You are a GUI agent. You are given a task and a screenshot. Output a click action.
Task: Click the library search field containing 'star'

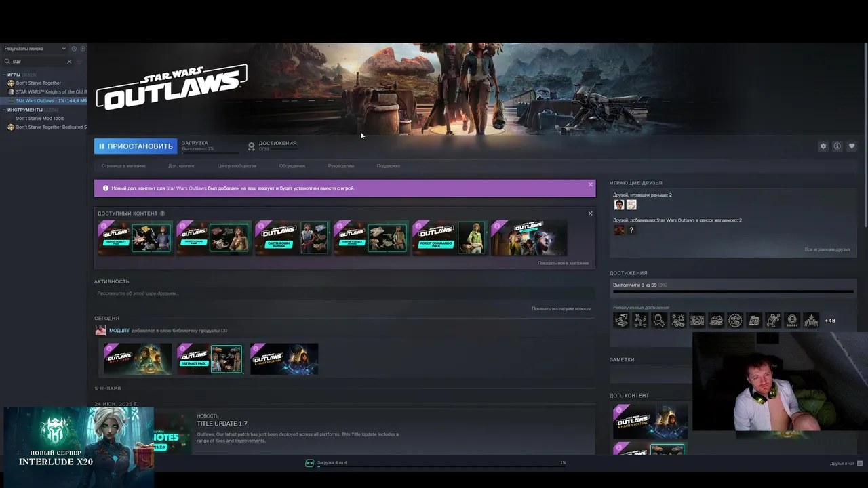click(38, 62)
